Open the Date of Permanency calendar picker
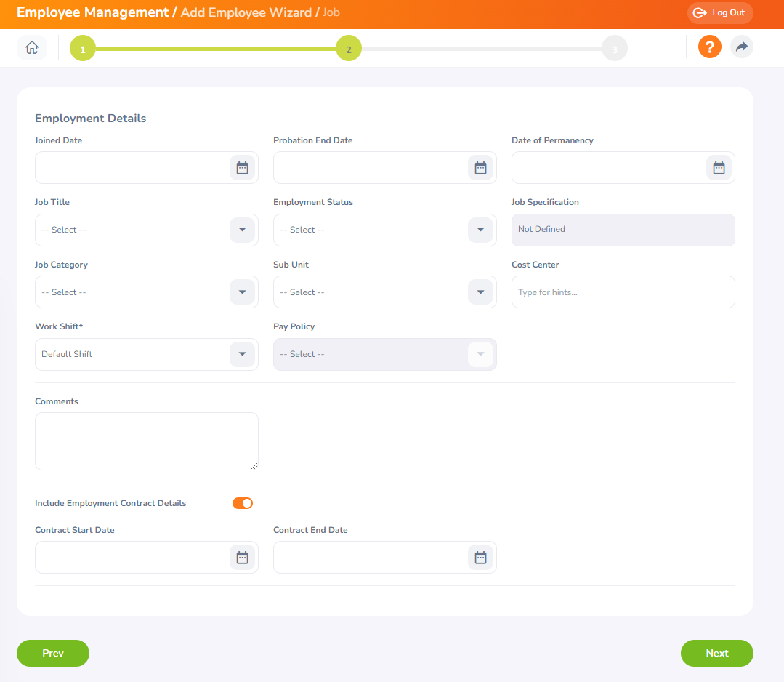 coord(719,167)
